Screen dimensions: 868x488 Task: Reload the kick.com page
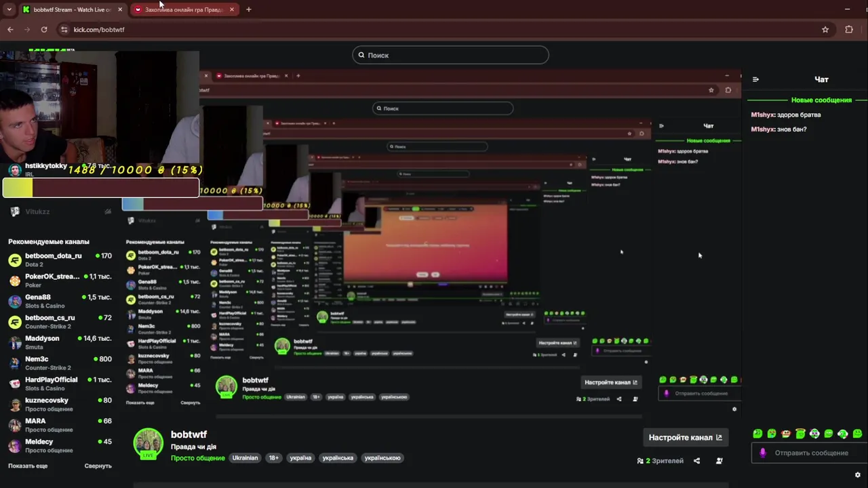point(44,30)
